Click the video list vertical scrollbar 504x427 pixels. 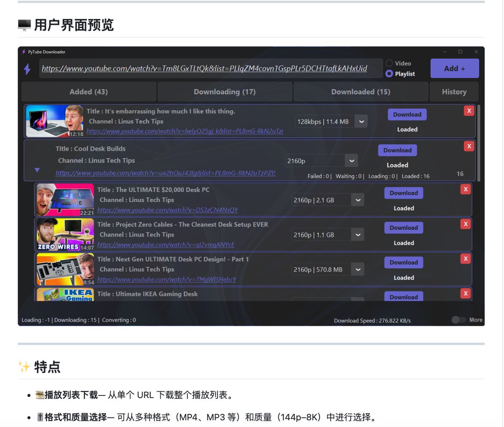click(x=479, y=143)
